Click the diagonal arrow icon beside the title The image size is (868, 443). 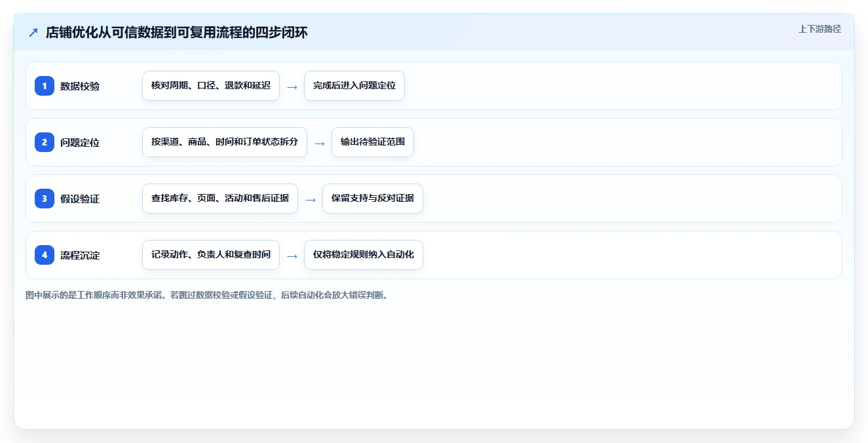[33, 32]
